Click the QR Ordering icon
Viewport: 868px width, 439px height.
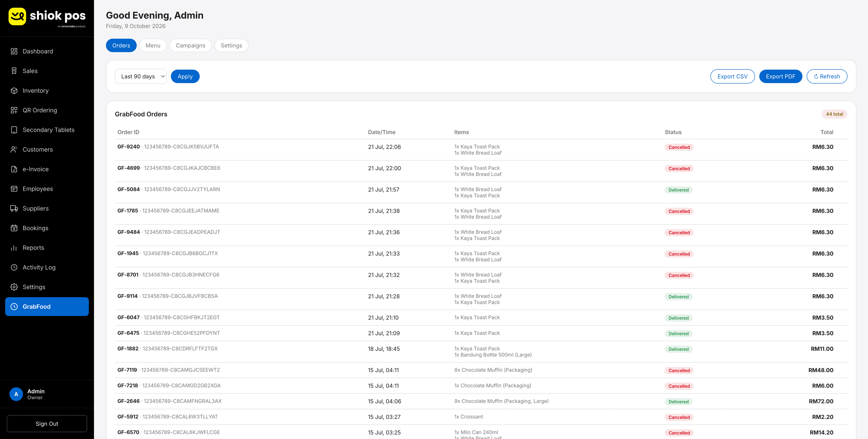14,110
